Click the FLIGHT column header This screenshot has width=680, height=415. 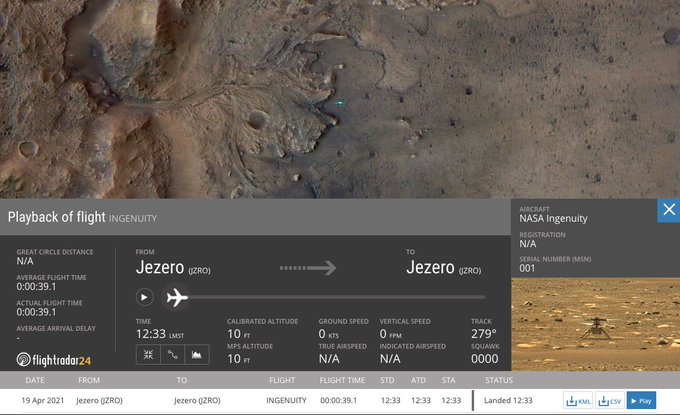pos(282,380)
